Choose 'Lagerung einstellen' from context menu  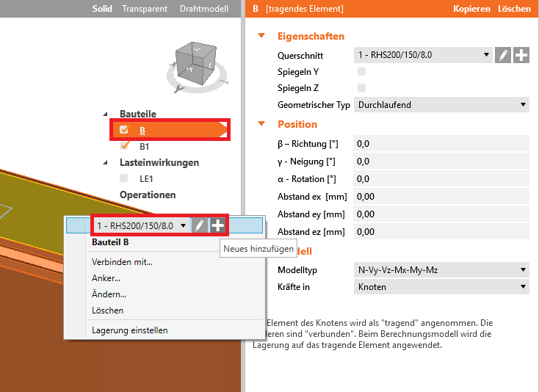coord(129,330)
